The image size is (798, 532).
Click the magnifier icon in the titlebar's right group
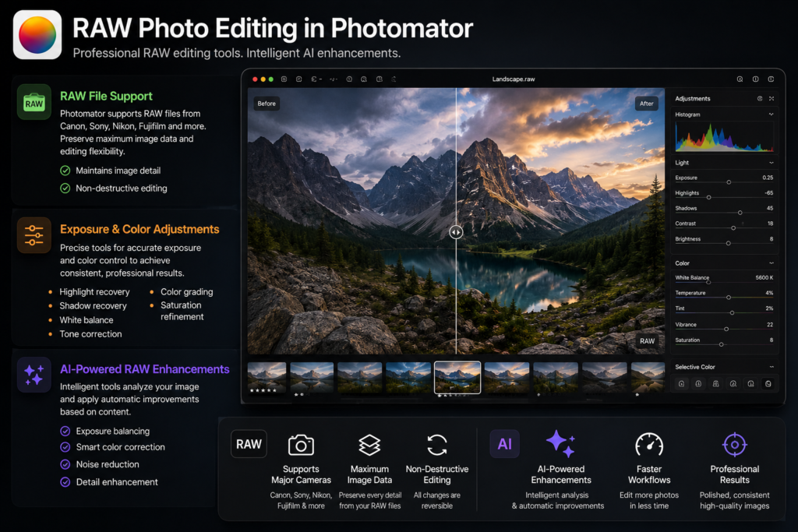[x=740, y=79]
